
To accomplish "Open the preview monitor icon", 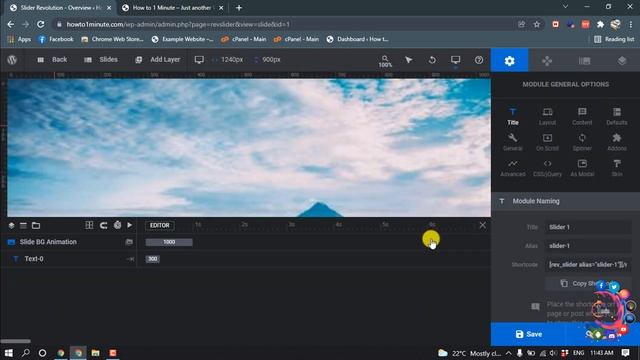I will (x=456, y=60).
